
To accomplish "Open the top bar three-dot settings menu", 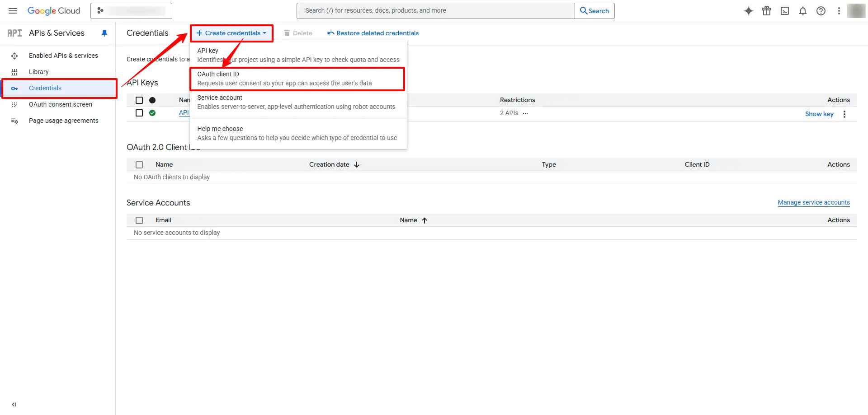I will [839, 11].
